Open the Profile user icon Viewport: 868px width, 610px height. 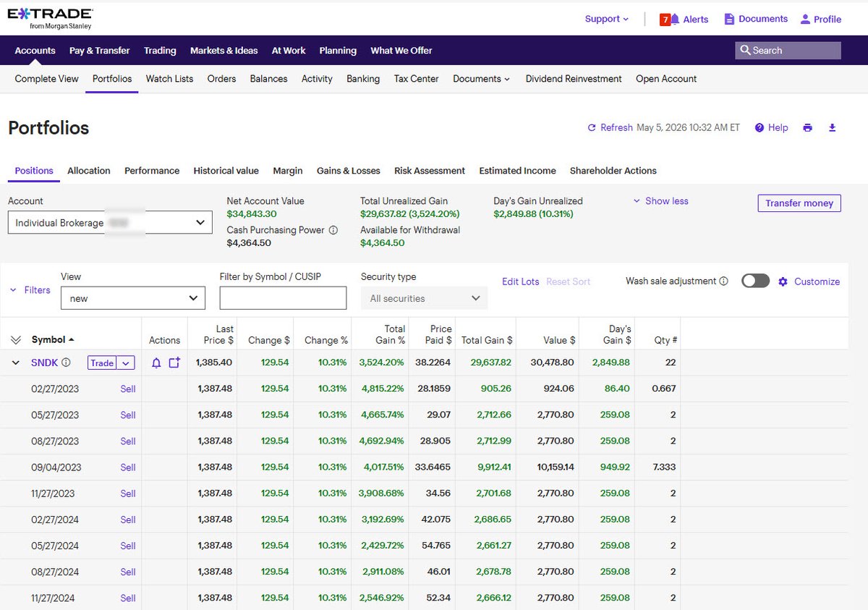pyautogui.click(x=805, y=19)
